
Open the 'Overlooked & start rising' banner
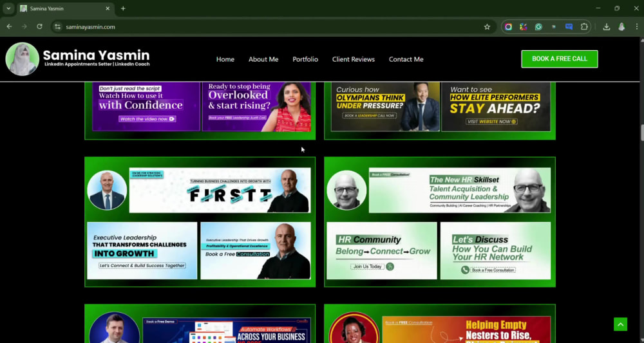tap(256, 107)
